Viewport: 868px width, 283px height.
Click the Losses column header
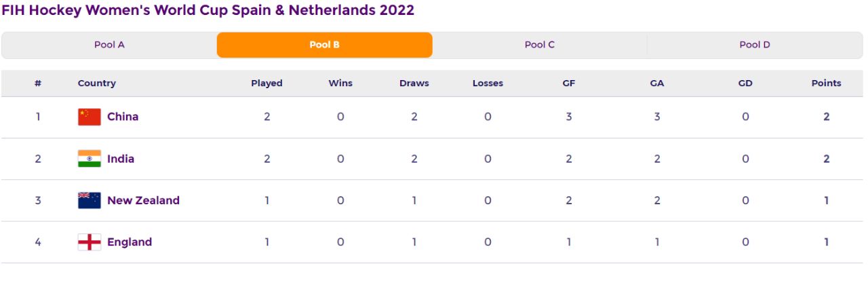coord(488,83)
